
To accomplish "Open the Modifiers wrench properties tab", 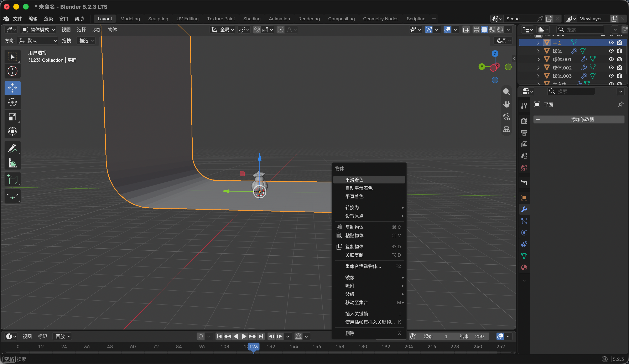I will point(524,209).
